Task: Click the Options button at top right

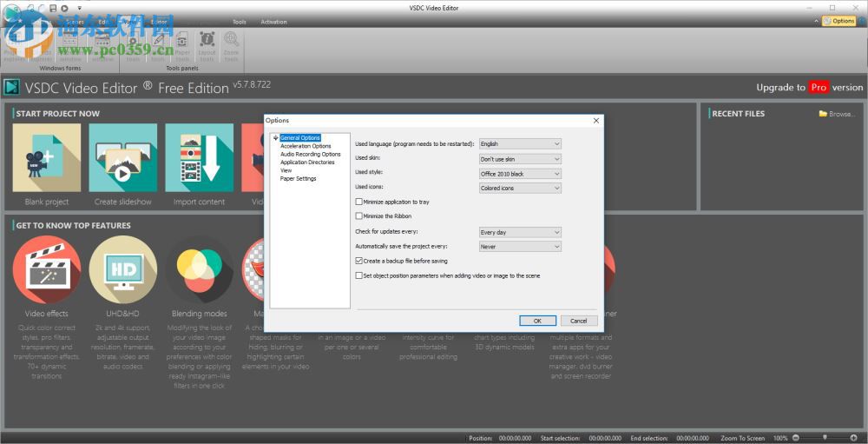Action: [839, 21]
